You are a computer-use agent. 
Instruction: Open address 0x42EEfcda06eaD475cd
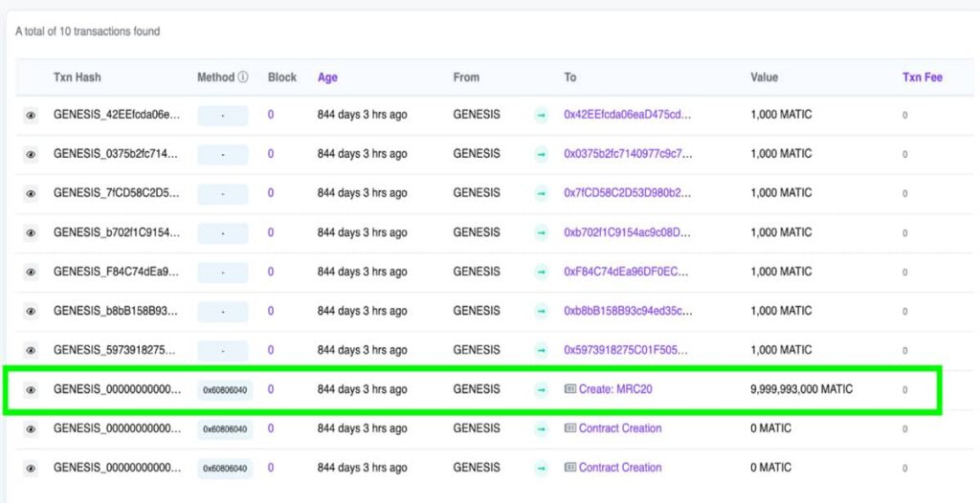(x=628, y=115)
